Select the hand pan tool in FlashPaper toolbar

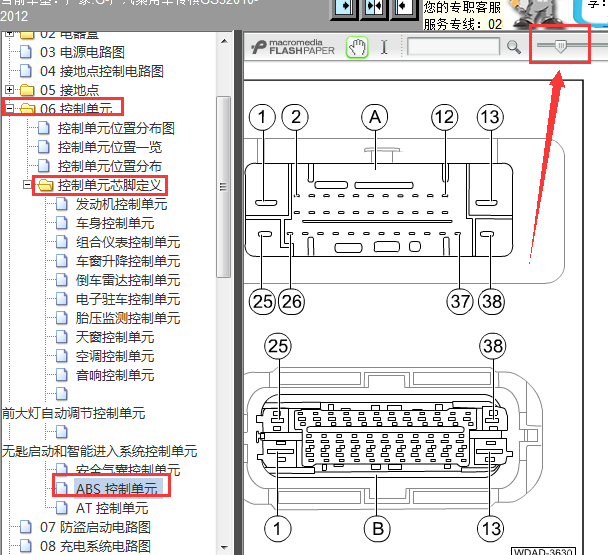[357, 48]
